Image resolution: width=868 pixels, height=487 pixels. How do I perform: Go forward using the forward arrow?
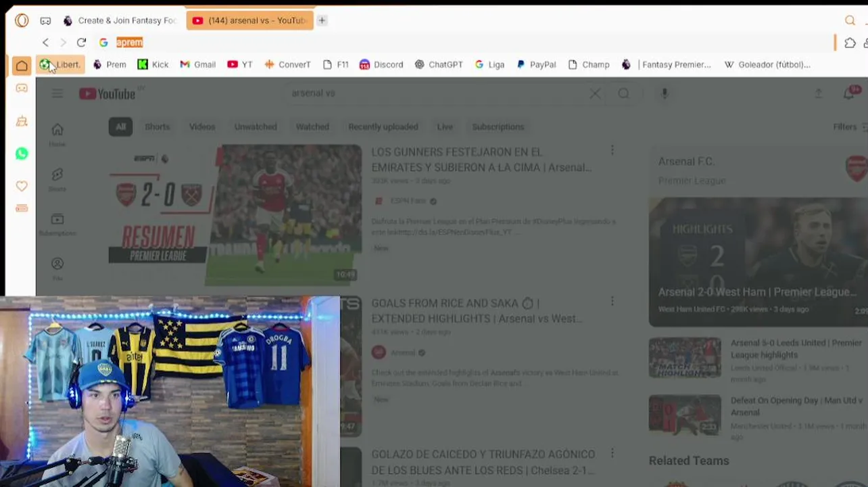coord(64,42)
